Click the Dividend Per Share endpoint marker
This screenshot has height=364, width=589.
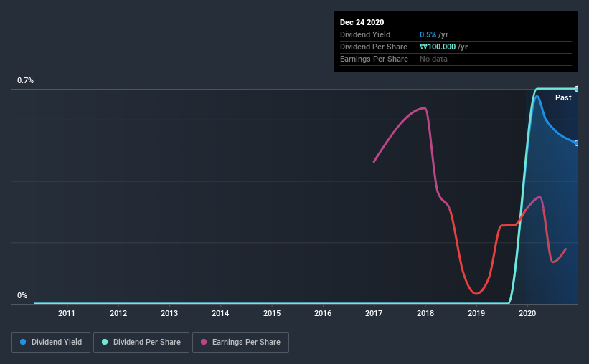tap(576, 89)
